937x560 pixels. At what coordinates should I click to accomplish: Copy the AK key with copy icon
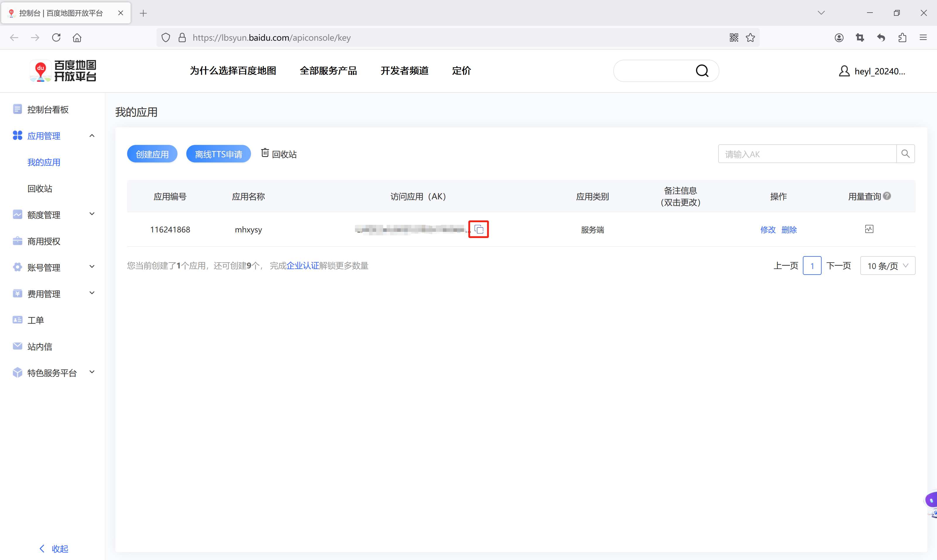[478, 229]
